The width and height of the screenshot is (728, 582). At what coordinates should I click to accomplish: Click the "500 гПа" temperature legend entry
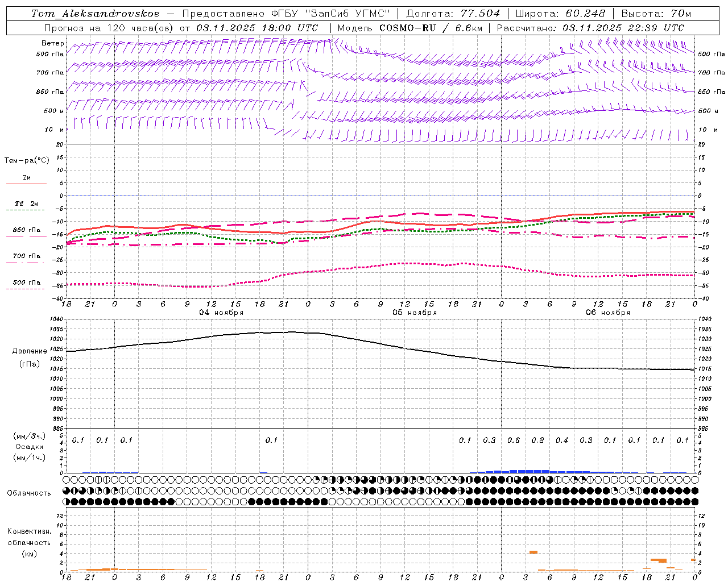point(27,282)
